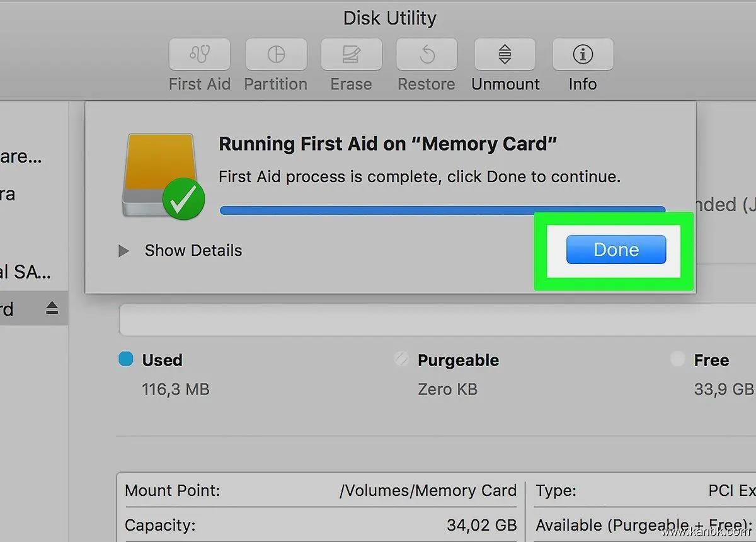Click the First Aid stethoscope icon
The image size is (756, 542).
click(x=200, y=55)
